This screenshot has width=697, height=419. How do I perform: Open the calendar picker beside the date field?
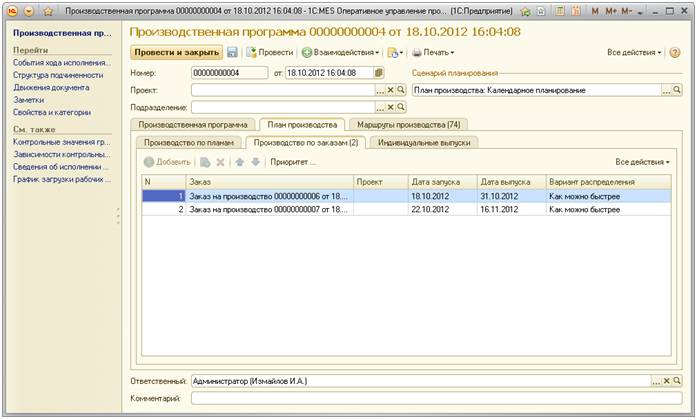point(379,73)
